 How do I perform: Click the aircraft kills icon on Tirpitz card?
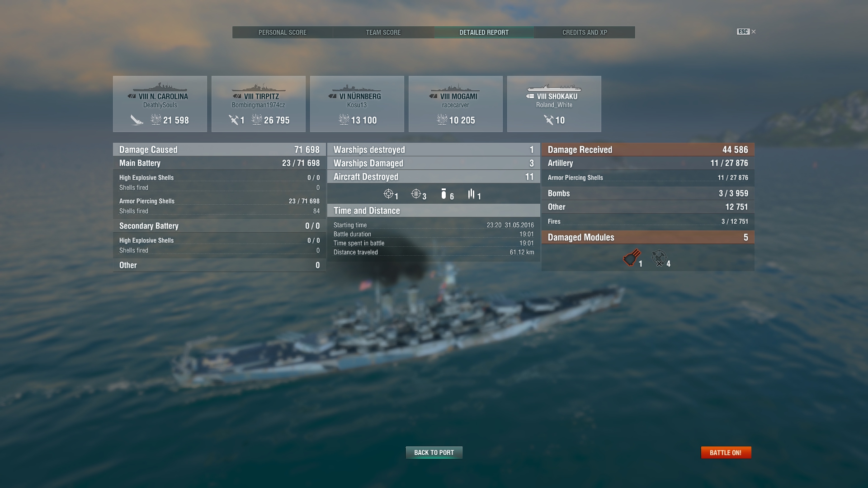[233, 120]
